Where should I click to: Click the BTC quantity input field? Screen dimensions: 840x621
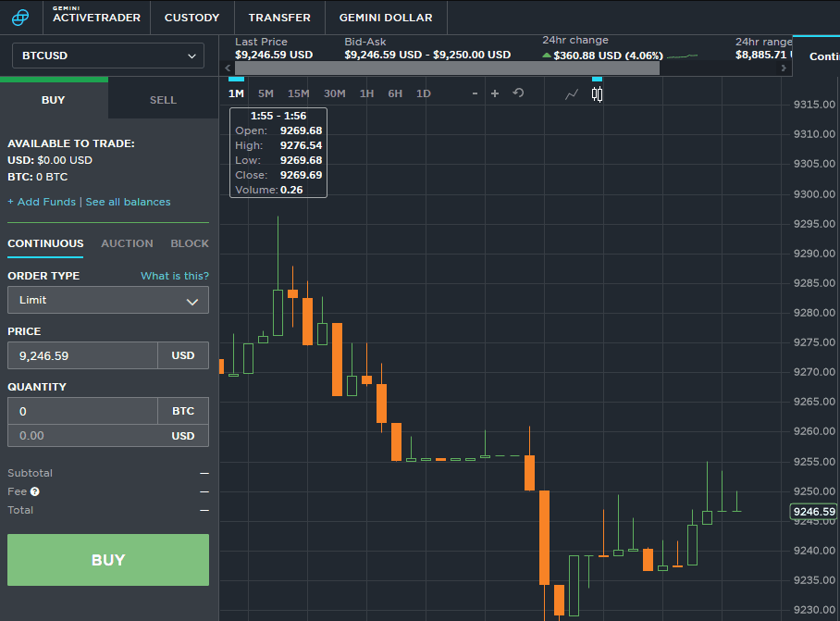pos(82,412)
